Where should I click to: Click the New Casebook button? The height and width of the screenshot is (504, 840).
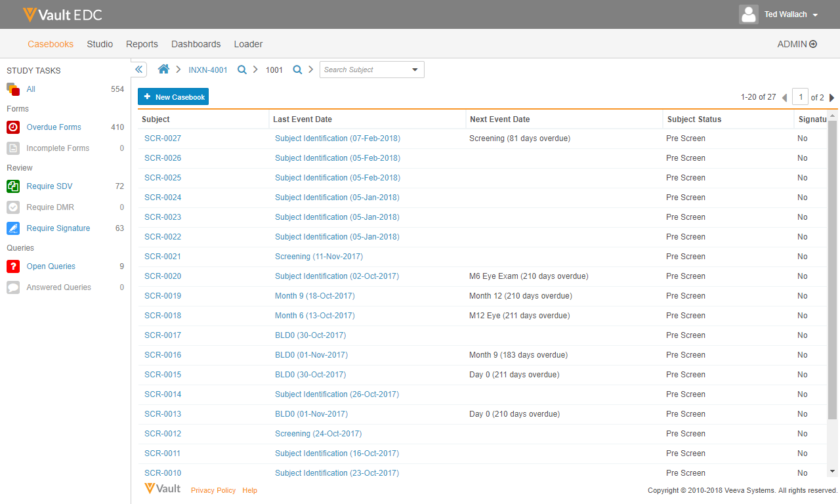click(173, 97)
